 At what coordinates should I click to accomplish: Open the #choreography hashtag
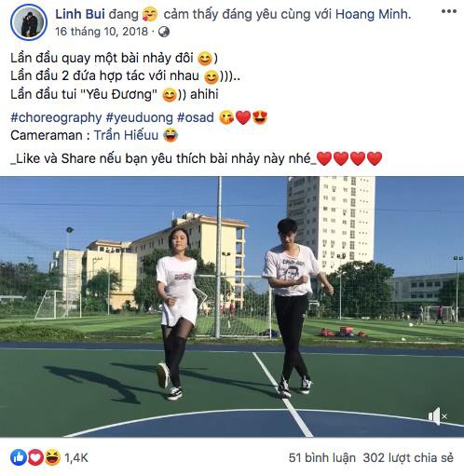coord(56,117)
